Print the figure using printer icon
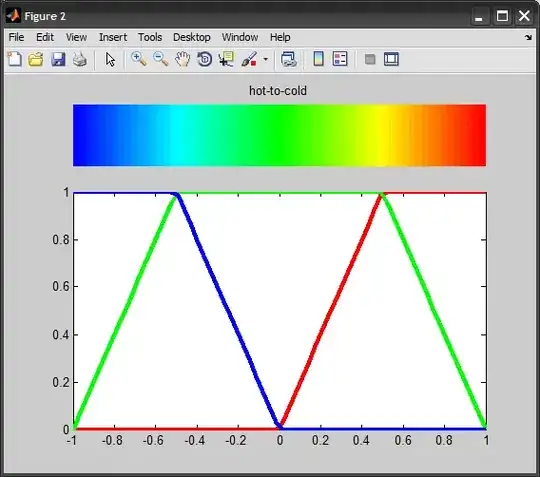 tap(80, 59)
